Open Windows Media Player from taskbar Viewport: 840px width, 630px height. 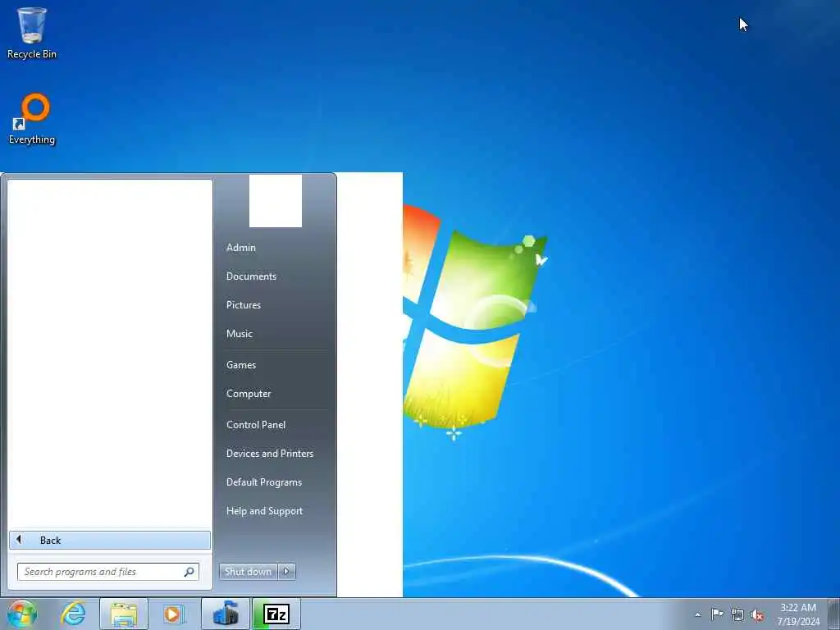tap(174, 614)
